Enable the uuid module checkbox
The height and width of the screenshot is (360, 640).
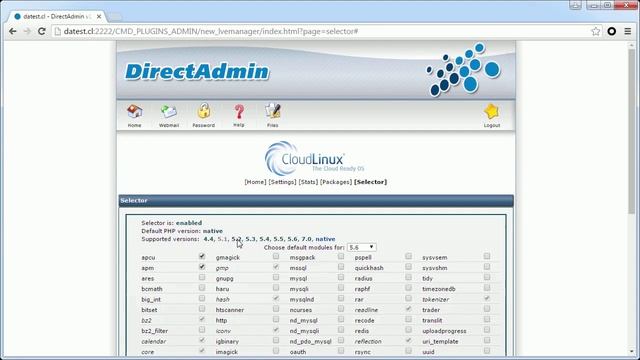point(487,351)
